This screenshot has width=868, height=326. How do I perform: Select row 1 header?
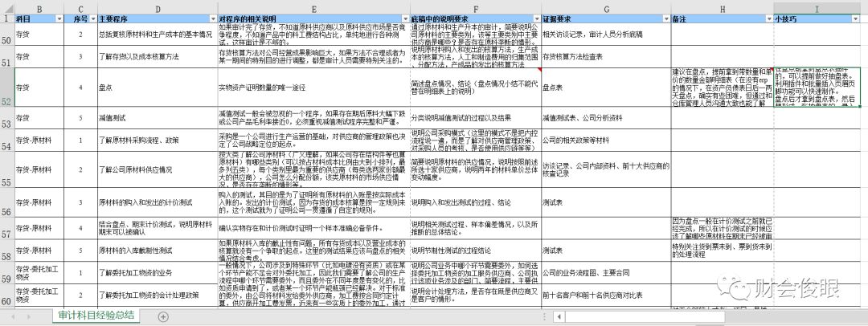[6, 18]
